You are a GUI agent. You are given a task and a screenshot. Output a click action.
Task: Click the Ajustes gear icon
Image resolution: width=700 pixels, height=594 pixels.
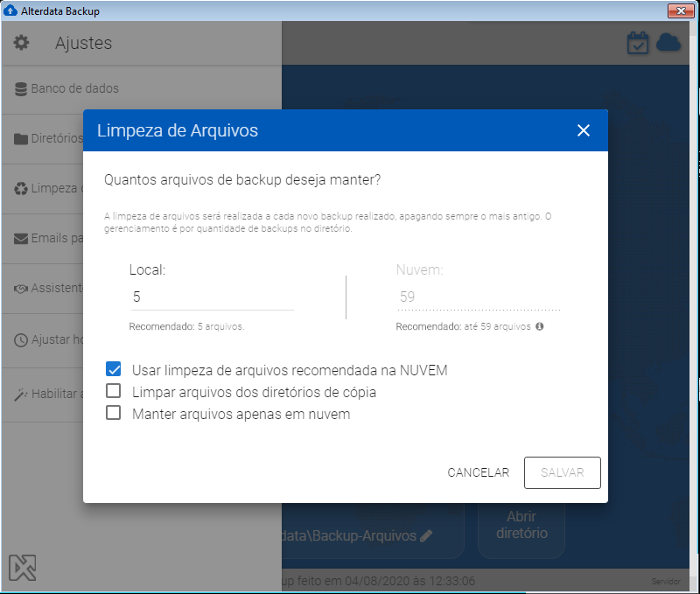click(21, 43)
